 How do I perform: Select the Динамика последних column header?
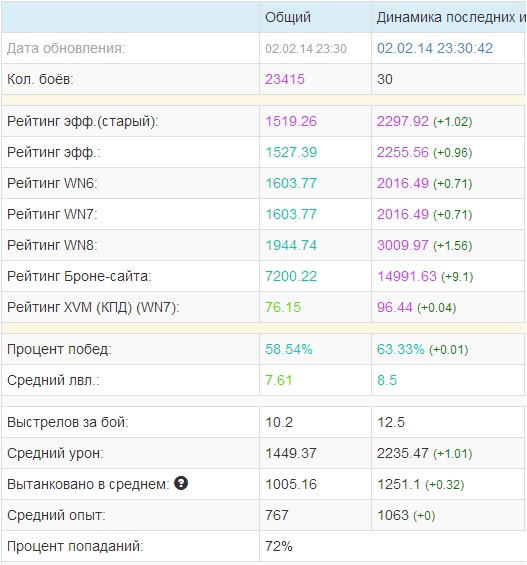pyautogui.click(x=451, y=17)
